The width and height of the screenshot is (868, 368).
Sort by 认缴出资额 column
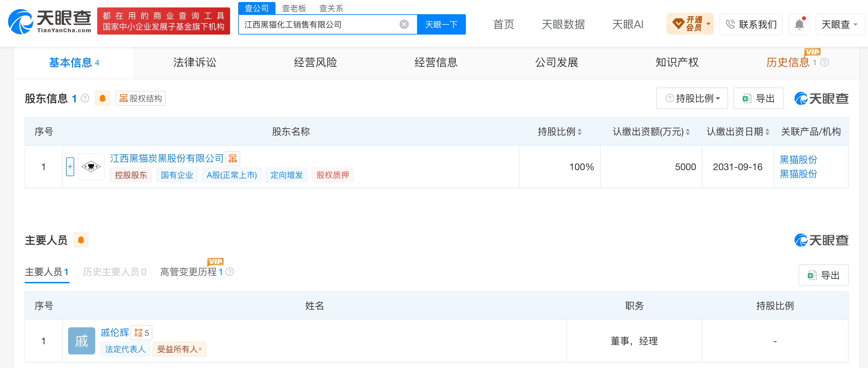(x=688, y=132)
